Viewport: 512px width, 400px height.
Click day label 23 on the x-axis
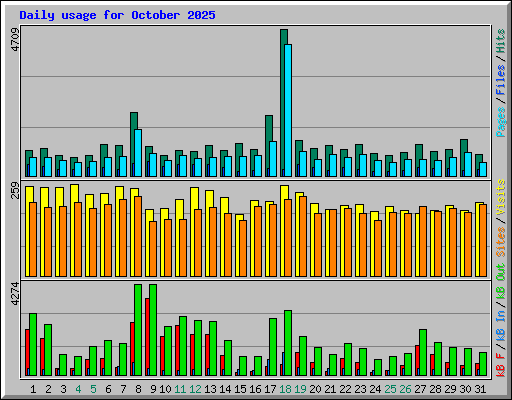(x=360, y=389)
